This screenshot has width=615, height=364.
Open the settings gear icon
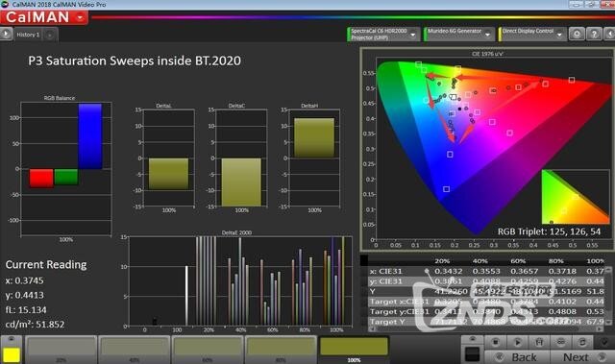[x=577, y=34]
